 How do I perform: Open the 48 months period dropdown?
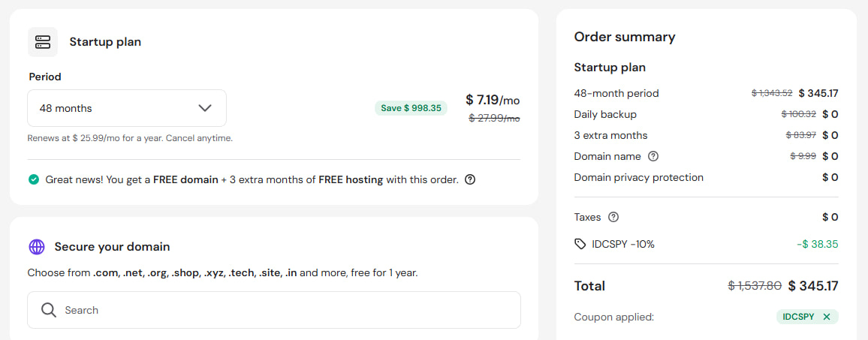pos(127,108)
